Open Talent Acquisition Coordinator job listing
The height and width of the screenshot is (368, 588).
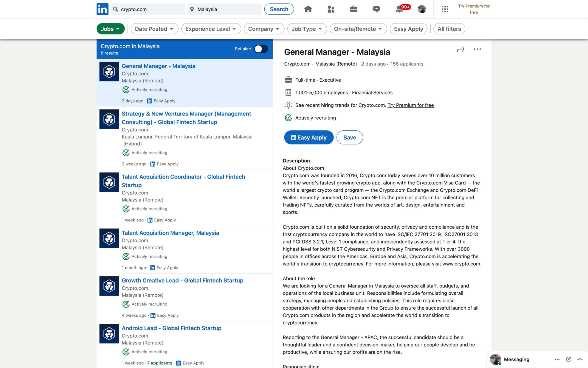183,181
